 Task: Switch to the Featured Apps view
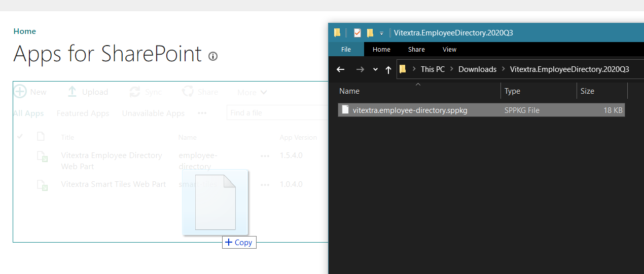click(x=83, y=113)
